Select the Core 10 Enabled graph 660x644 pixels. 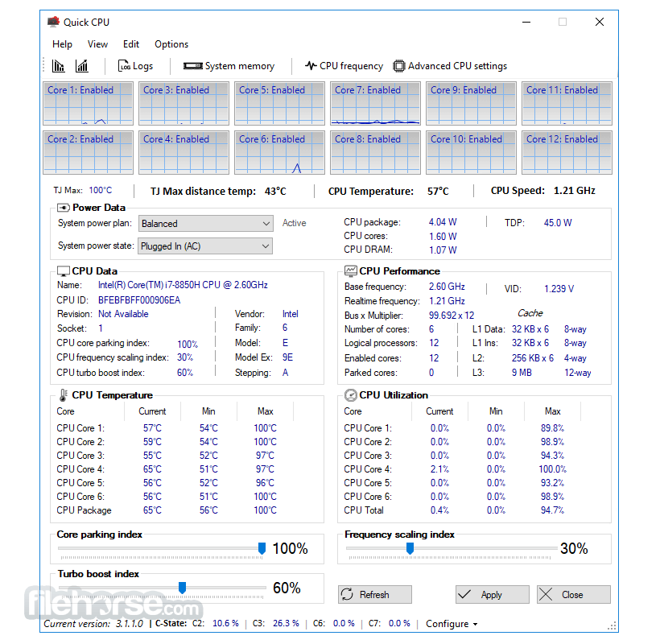click(x=471, y=152)
